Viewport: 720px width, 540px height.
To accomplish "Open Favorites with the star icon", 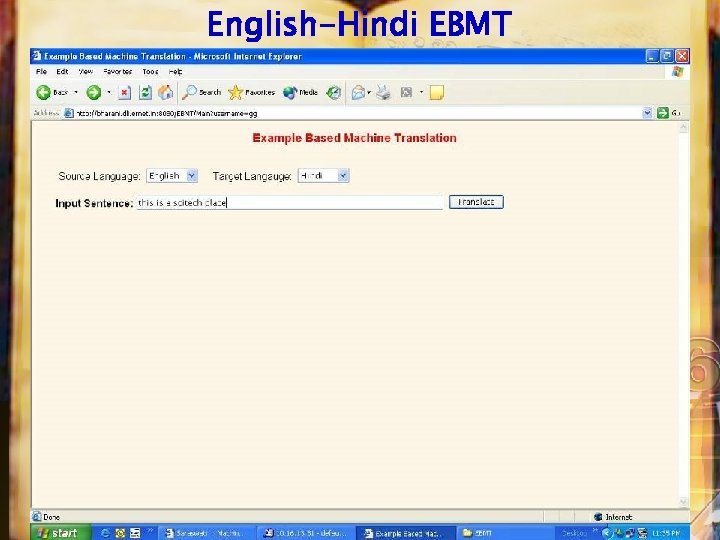I will point(235,92).
